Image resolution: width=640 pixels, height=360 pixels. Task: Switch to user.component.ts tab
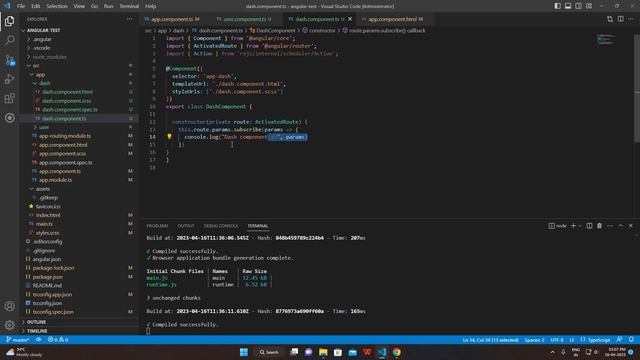coord(247,19)
